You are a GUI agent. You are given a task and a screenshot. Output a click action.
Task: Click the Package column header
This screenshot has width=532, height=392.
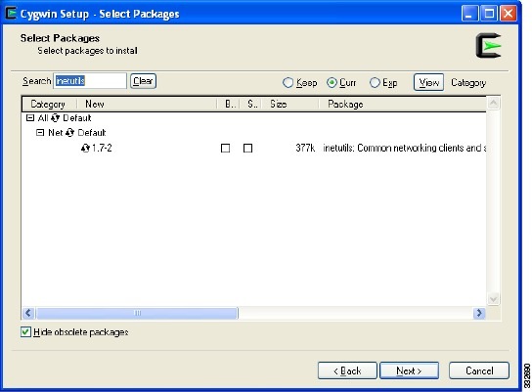402,104
